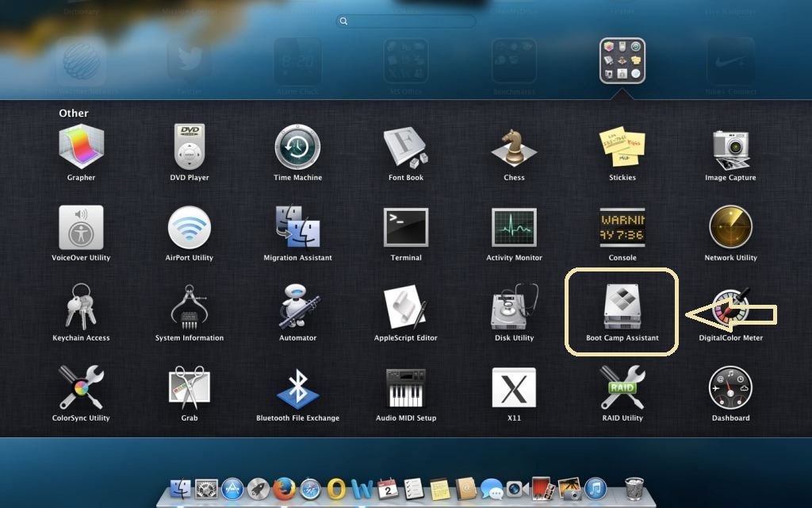Screen dimensions: 812x508
Task: Launch Activity Monitor
Action: [x=514, y=228]
